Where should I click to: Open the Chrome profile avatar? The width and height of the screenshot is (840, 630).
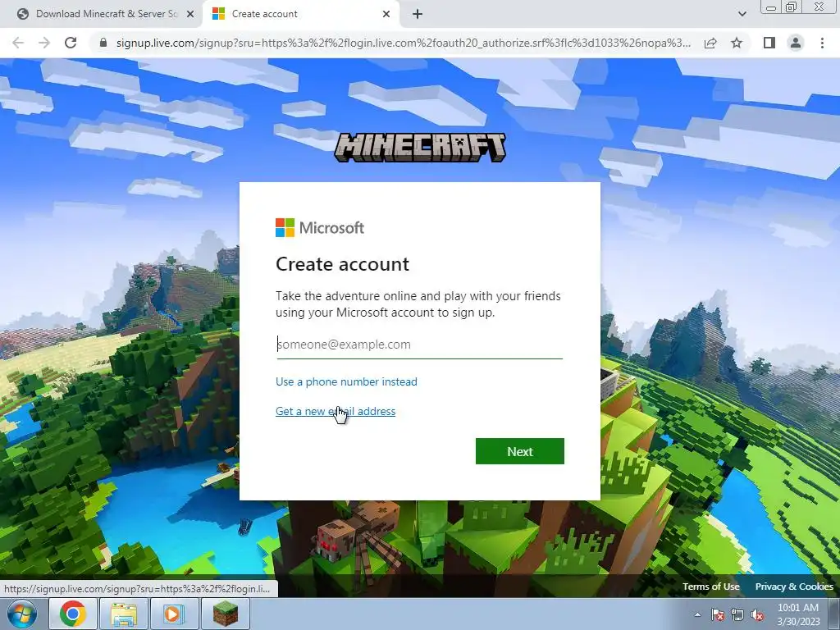coord(796,43)
